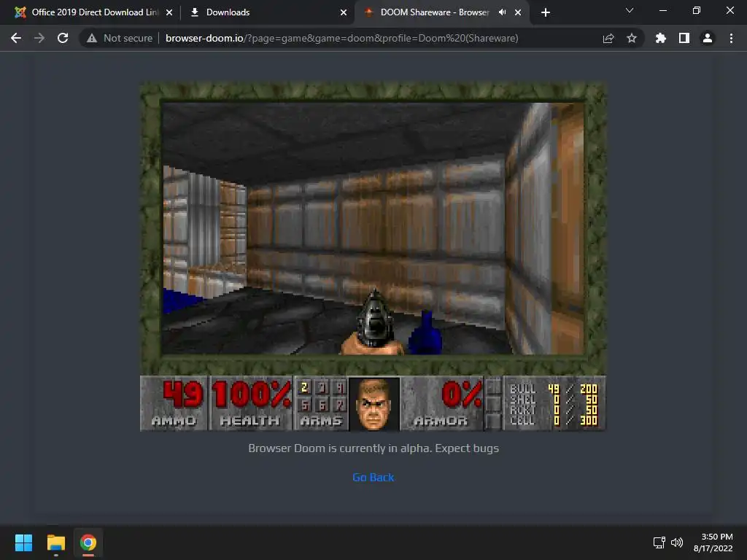Open File Explorer from taskbar
Screen dimensions: 747x560
click(55, 542)
